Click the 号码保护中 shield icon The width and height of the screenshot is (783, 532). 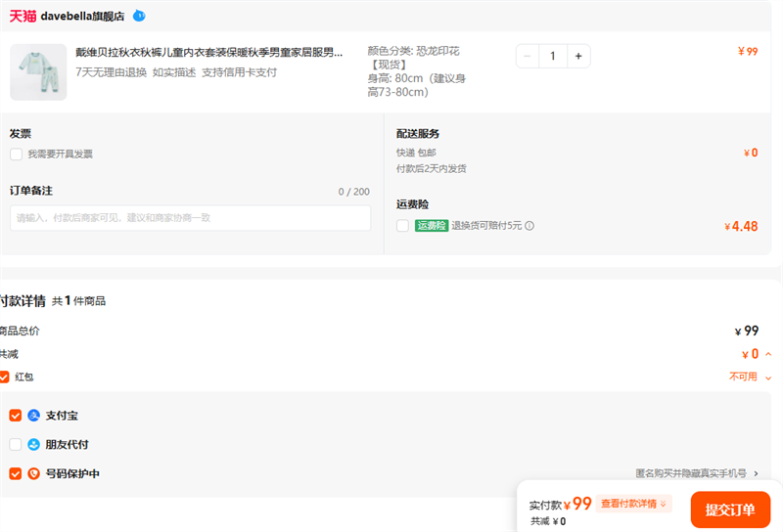point(34,474)
